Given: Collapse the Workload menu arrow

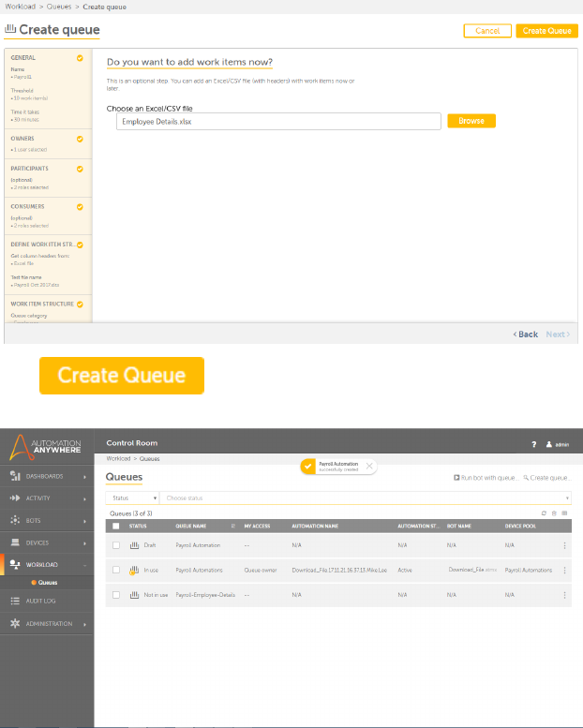Looking at the screenshot, I should click(84, 565).
